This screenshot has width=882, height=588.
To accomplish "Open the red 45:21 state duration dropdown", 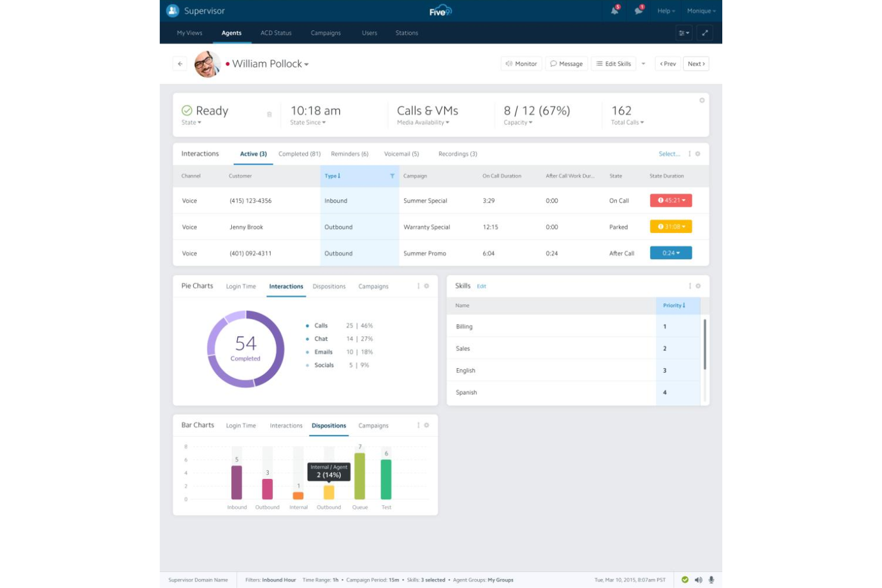I will 671,201.
